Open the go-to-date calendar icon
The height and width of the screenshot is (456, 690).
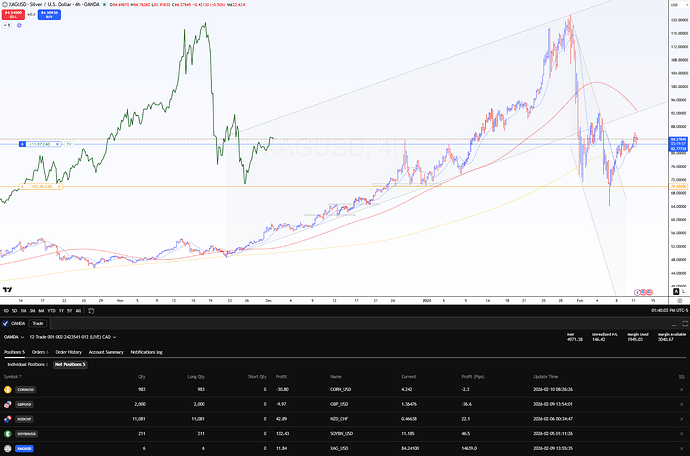pos(91,311)
